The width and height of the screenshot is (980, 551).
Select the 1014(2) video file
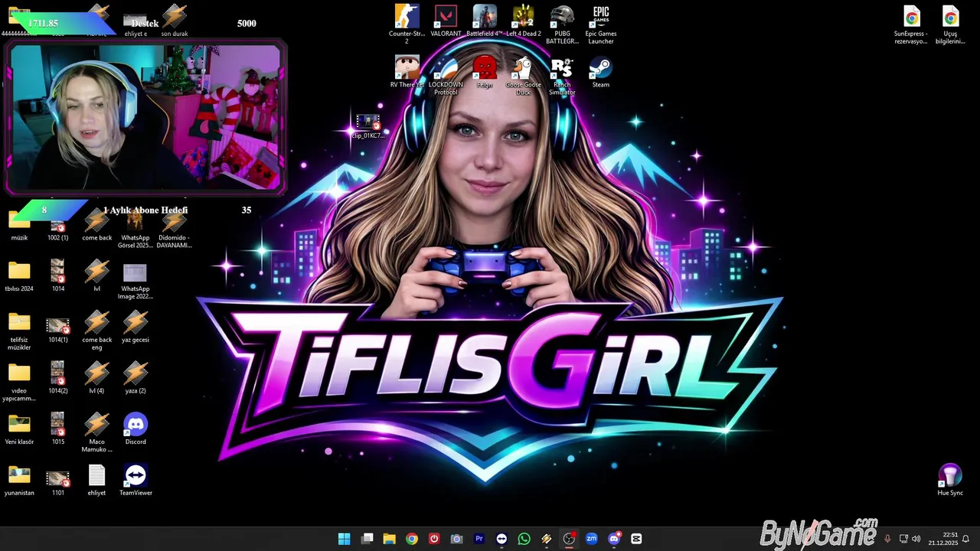(x=57, y=377)
